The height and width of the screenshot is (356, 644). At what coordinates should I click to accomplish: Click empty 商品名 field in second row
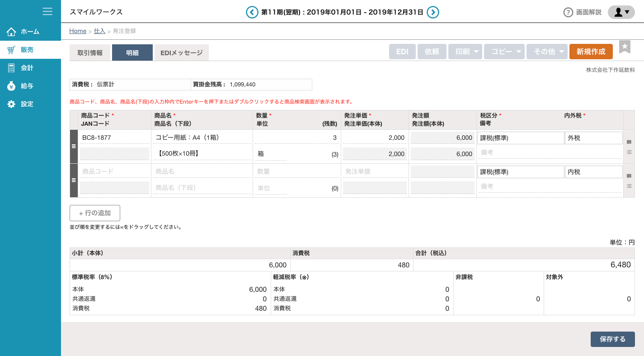point(202,171)
